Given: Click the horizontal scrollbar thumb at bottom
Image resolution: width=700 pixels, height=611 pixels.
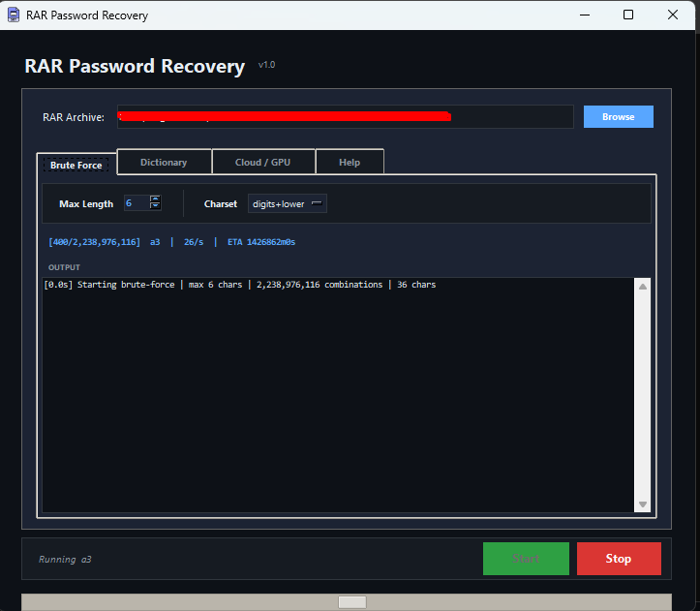Looking at the screenshot, I should (352, 602).
